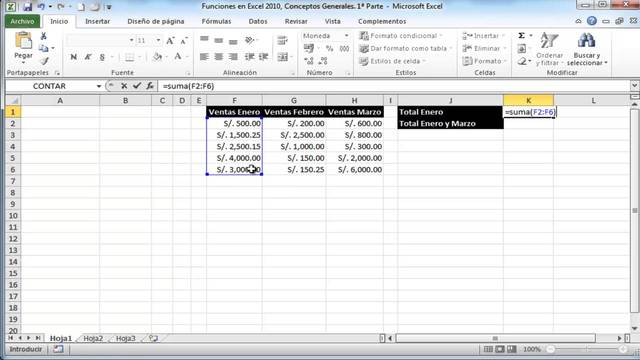Screen dimensions: 640x360
Task: Open Formato condicional menu
Action: pyautogui.click(x=401, y=36)
